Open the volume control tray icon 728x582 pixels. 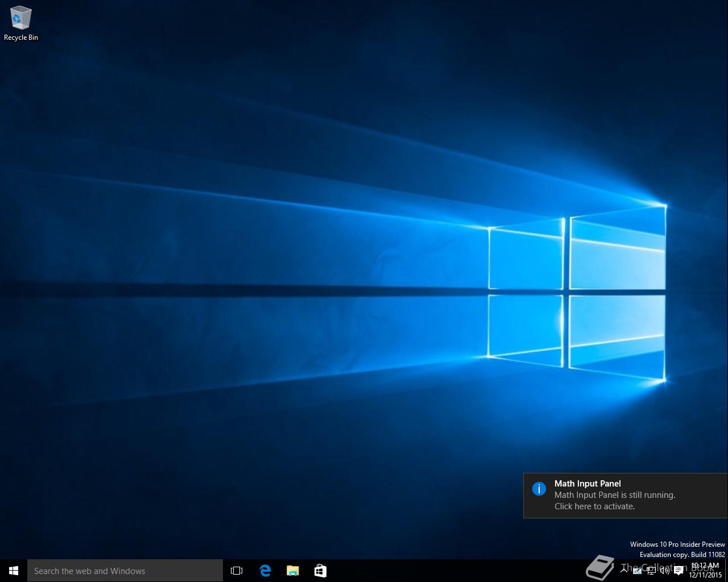click(x=665, y=571)
